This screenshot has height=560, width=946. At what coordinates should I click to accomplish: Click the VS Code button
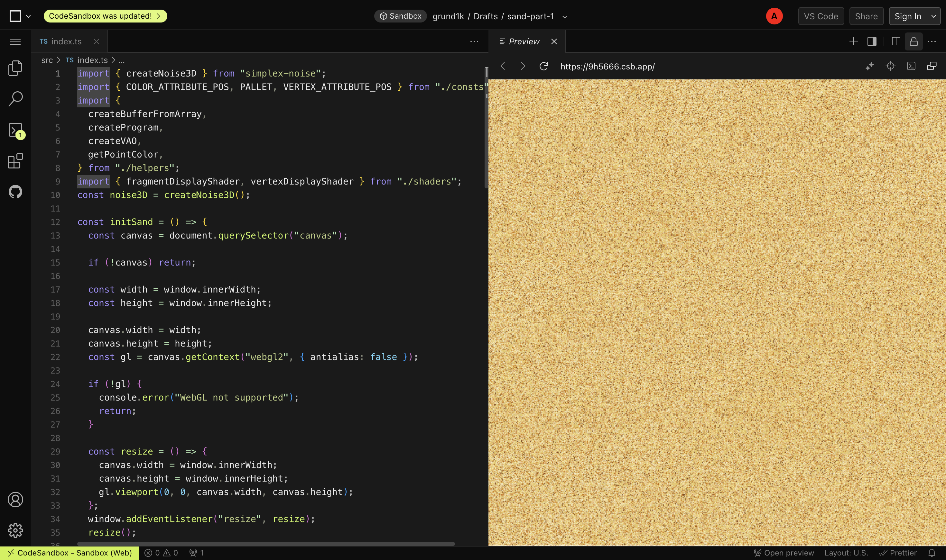(821, 16)
